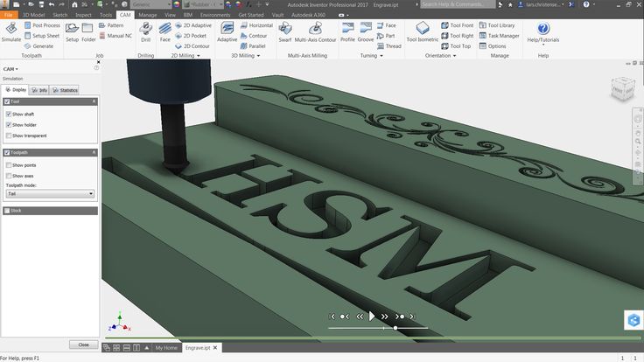
Task: Uncheck Show holder
Action: (x=9, y=125)
